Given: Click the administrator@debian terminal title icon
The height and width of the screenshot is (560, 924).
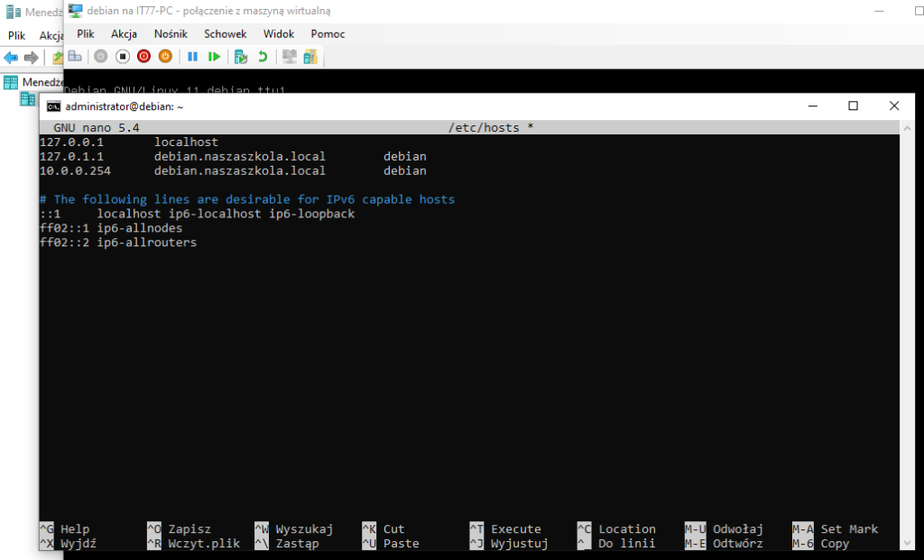Looking at the screenshot, I should coord(53,106).
